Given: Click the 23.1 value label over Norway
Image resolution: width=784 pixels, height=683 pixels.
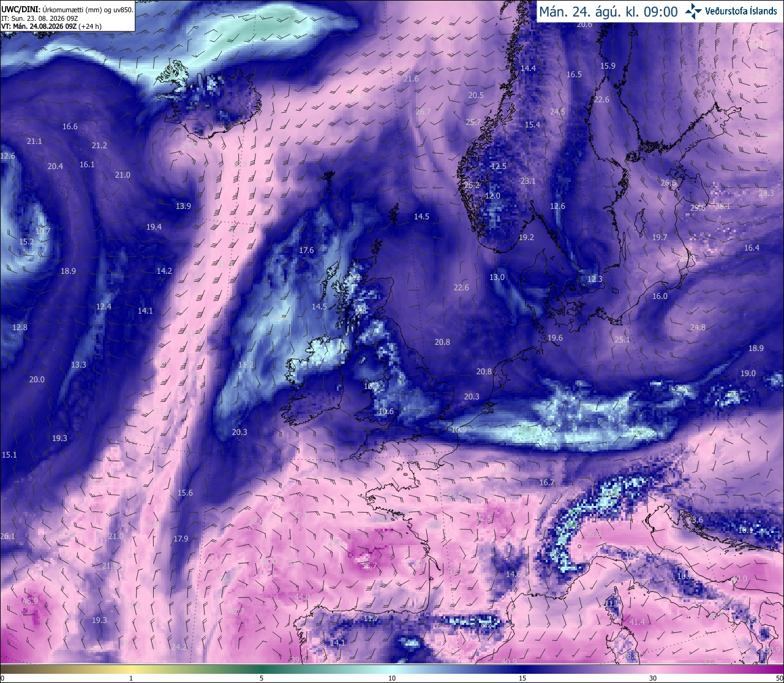Looking at the screenshot, I should 528,181.
